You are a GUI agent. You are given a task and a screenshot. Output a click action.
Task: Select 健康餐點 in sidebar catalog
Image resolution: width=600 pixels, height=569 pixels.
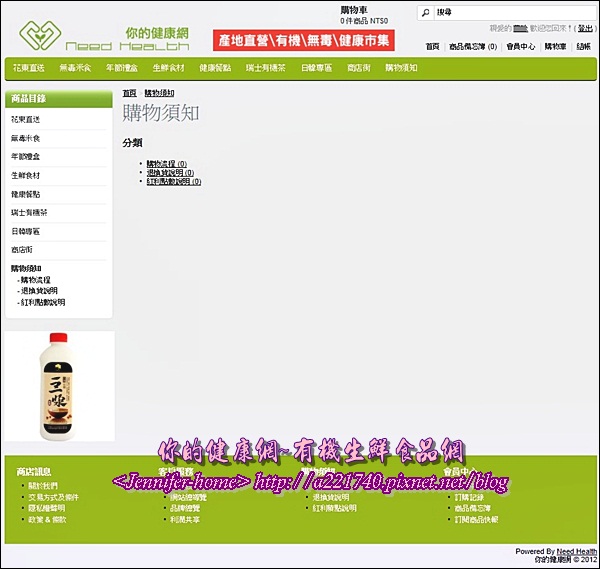point(25,194)
